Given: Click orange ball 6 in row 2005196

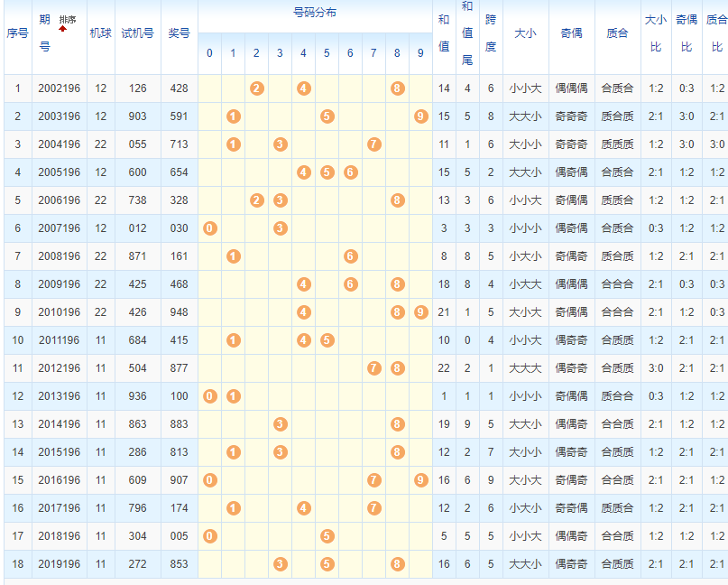Looking at the screenshot, I should point(350,172).
